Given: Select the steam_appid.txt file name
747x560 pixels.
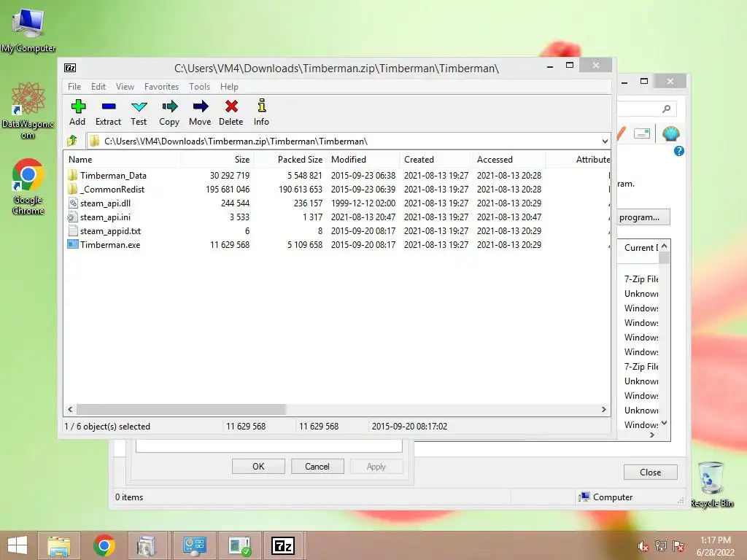Looking at the screenshot, I should tap(111, 231).
